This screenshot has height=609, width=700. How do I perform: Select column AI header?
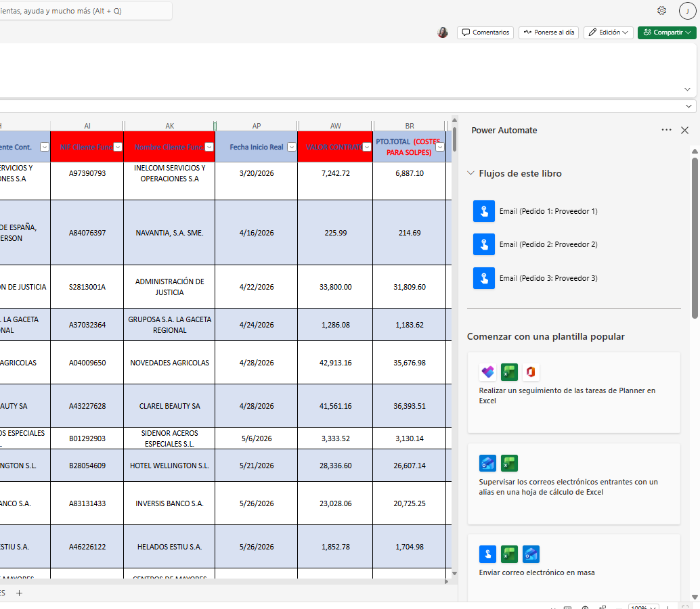(87, 126)
